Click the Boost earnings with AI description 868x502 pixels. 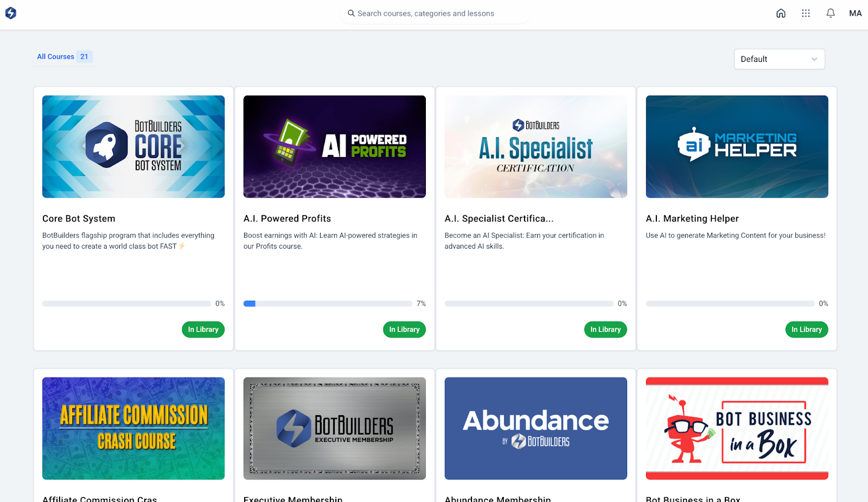[x=330, y=240]
